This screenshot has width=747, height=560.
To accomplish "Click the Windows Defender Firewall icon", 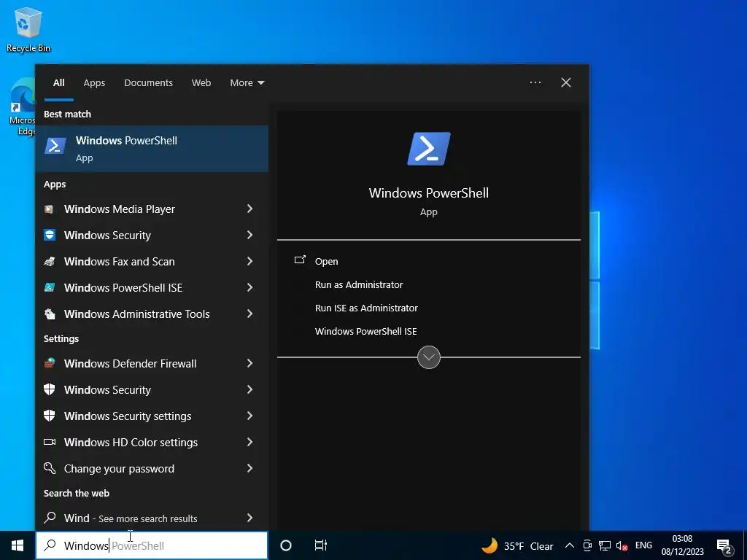I will click(50, 363).
